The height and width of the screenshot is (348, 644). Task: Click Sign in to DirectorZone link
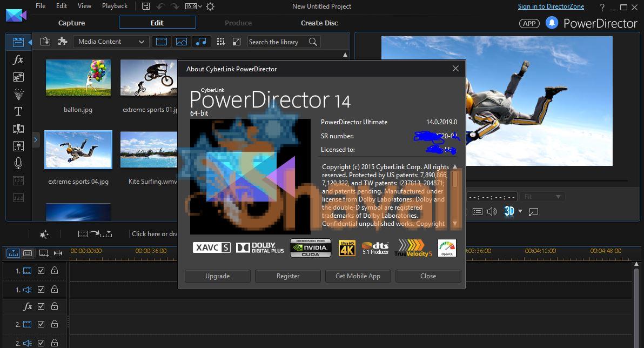click(551, 6)
